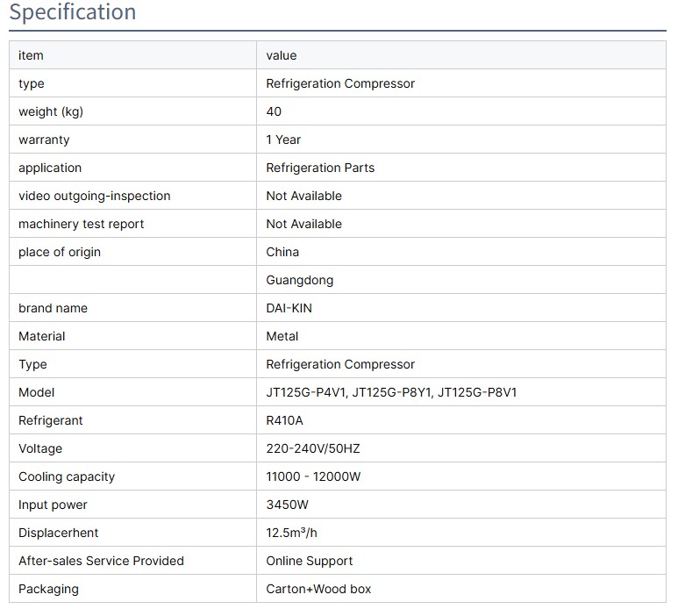Click the video outgoing-inspection label
The image size is (678, 616).
coord(95,196)
